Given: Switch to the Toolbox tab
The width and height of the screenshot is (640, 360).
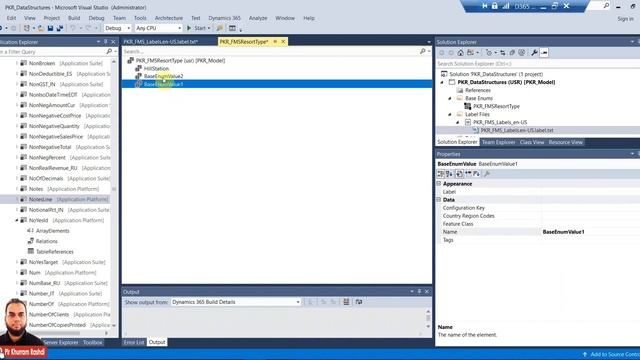Looking at the screenshot, I should tap(93, 342).
